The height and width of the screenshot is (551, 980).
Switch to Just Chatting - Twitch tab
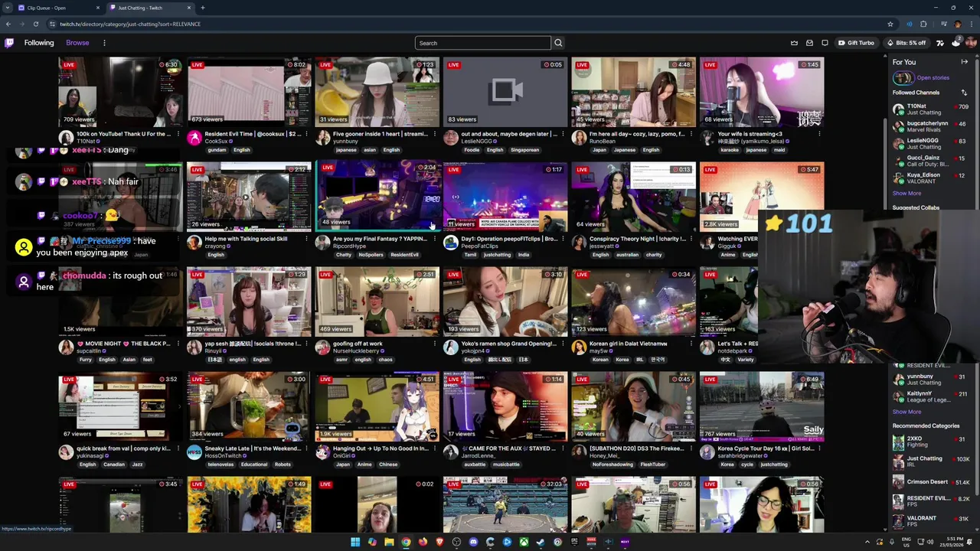(149, 8)
